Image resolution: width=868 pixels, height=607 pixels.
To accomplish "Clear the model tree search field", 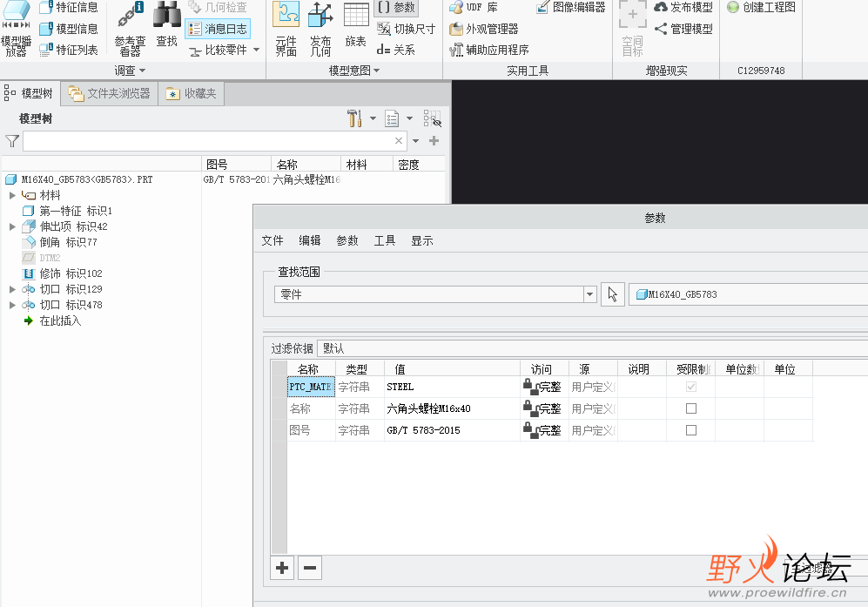I will 399,141.
